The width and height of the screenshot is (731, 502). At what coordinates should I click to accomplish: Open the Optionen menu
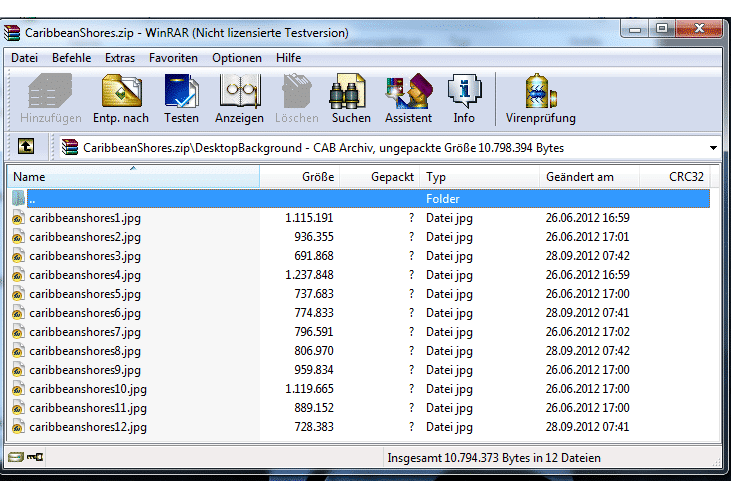(x=237, y=58)
